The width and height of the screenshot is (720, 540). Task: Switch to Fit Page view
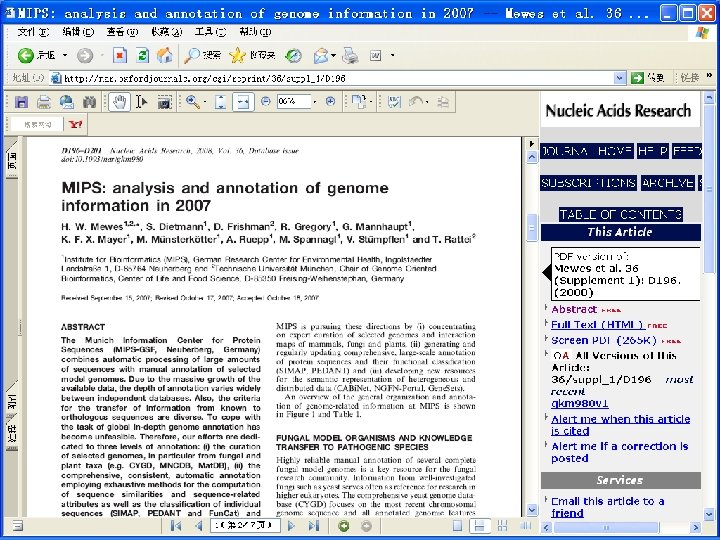point(220,102)
